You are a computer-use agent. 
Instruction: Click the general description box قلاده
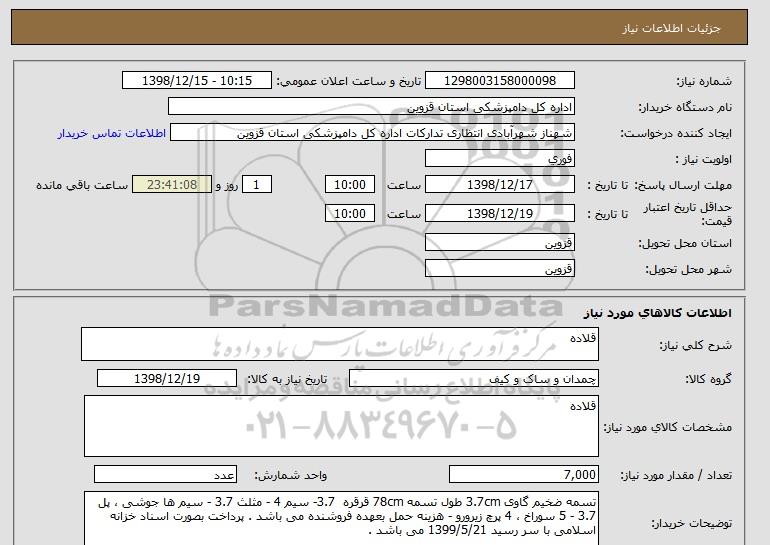click(340, 344)
